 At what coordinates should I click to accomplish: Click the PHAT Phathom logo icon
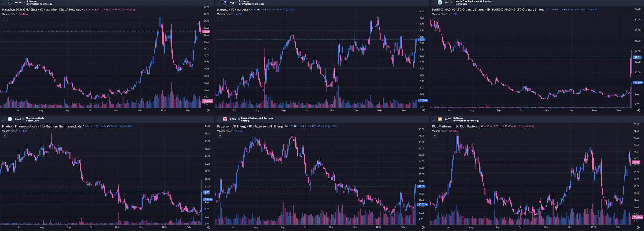click(x=10, y=119)
